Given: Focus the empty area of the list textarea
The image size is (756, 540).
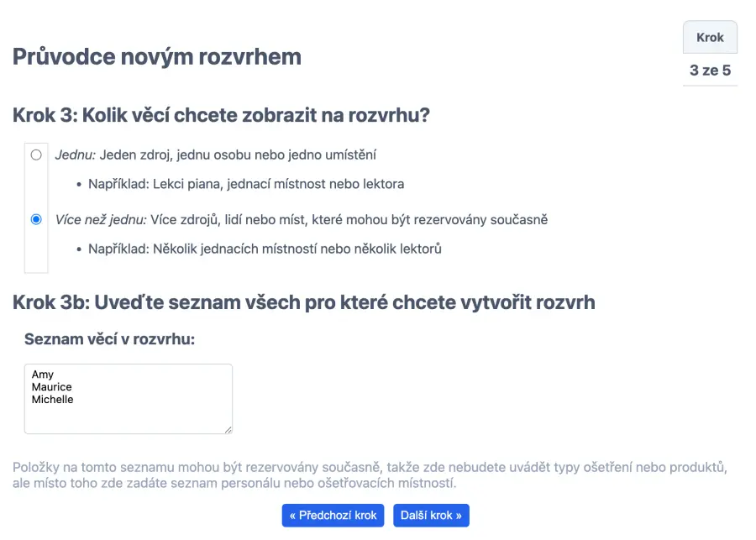Looking at the screenshot, I should point(128,417).
